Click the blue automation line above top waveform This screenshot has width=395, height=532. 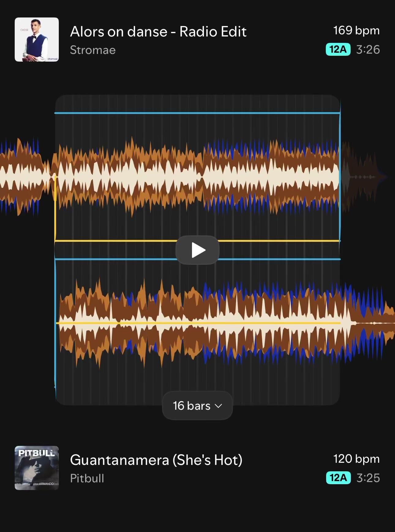pos(197,113)
